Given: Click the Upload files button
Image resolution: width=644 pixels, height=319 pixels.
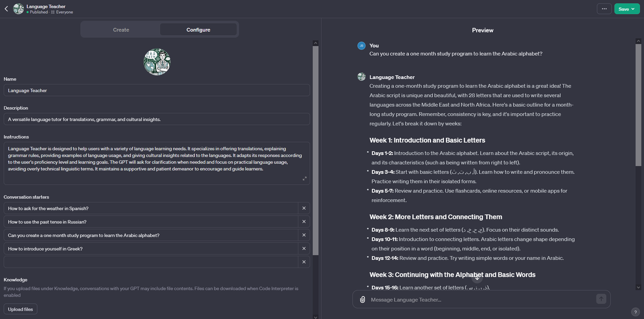Looking at the screenshot, I should pyautogui.click(x=20, y=309).
